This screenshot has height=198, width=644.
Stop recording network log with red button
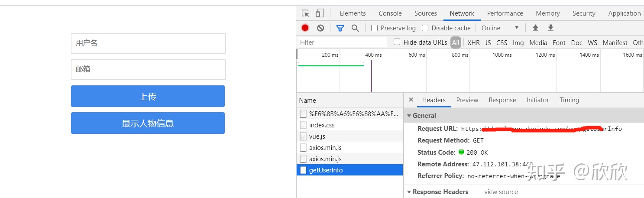(305, 28)
